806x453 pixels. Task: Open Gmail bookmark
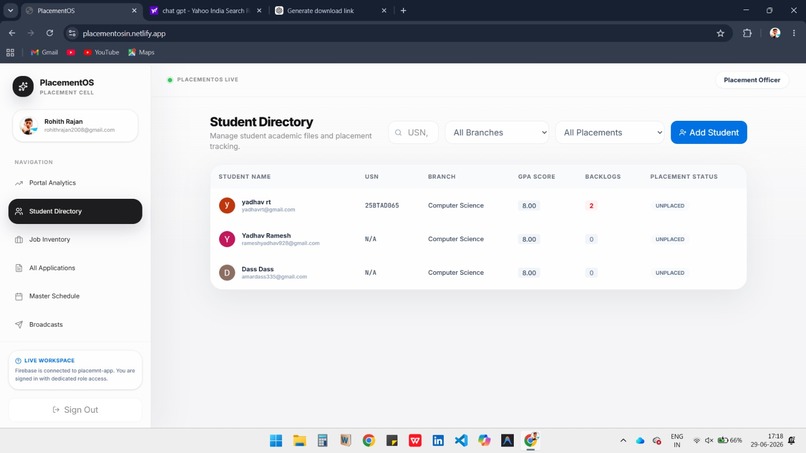(44, 52)
